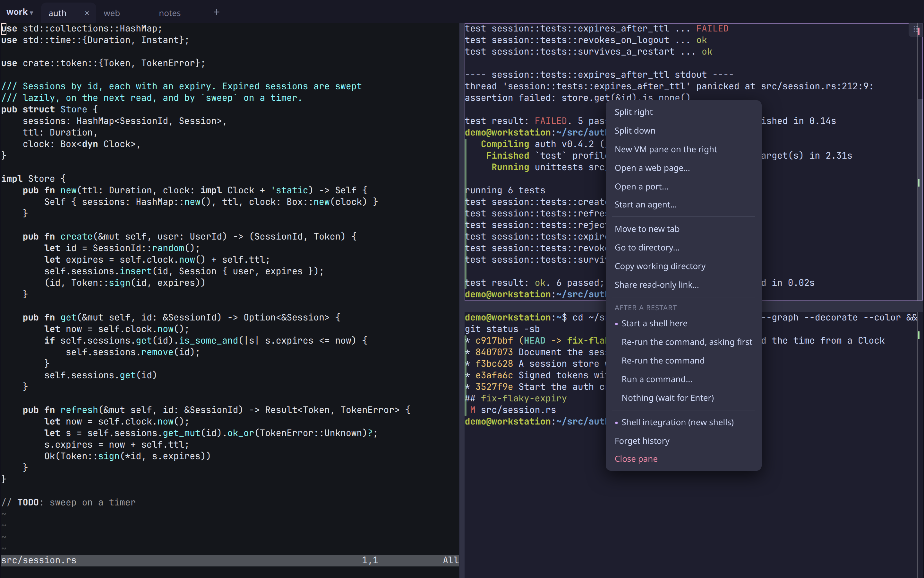Click commit hash 8407073 in git log
The image size is (924, 578).
(x=494, y=352)
